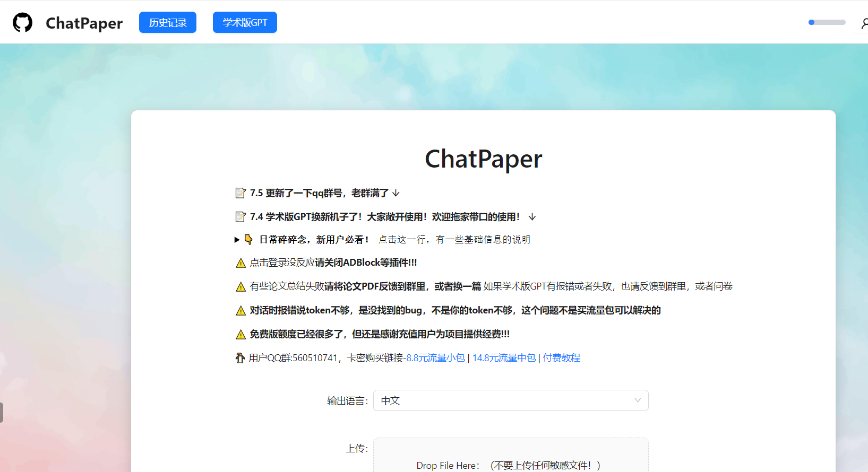
Task: Click the memo icon beside the 7.5 update
Action: [240, 193]
